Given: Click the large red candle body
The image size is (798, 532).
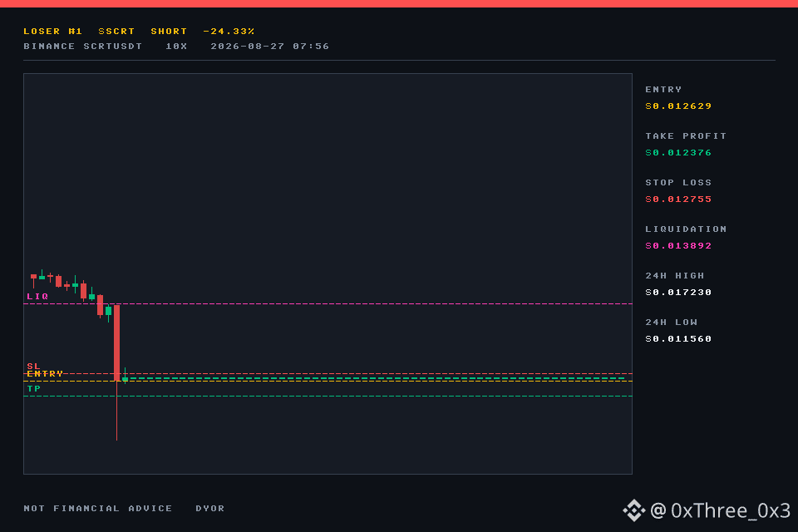Looking at the screenshot, I should pos(116,342).
